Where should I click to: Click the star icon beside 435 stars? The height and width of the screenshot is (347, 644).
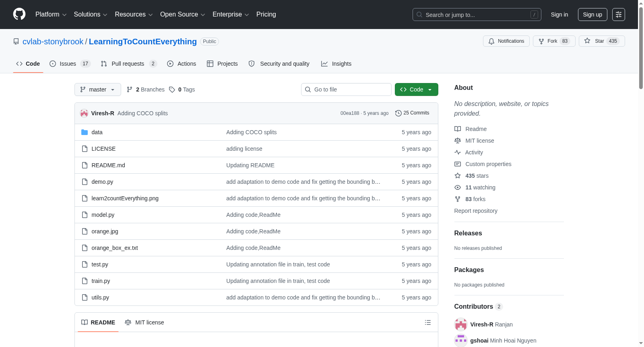[458, 176]
